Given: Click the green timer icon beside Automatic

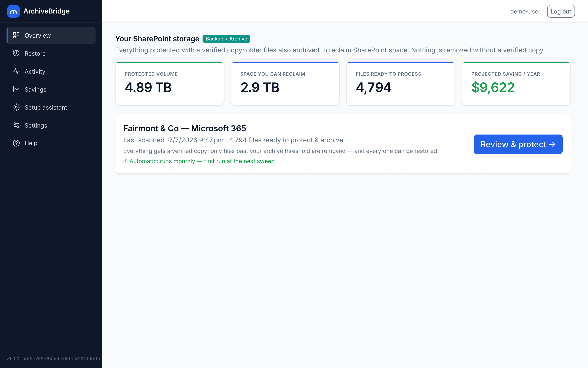Looking at the screenshot, I should (125, 161).
